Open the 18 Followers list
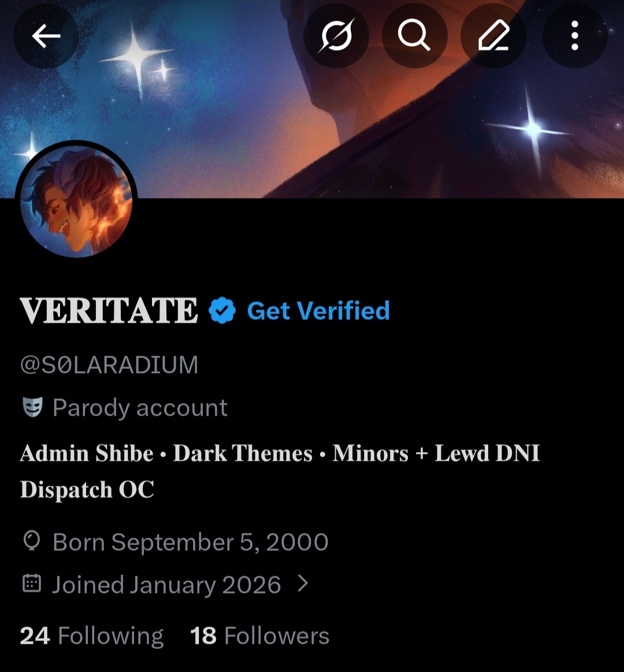 pyautogui.click(x=259, y=636)
